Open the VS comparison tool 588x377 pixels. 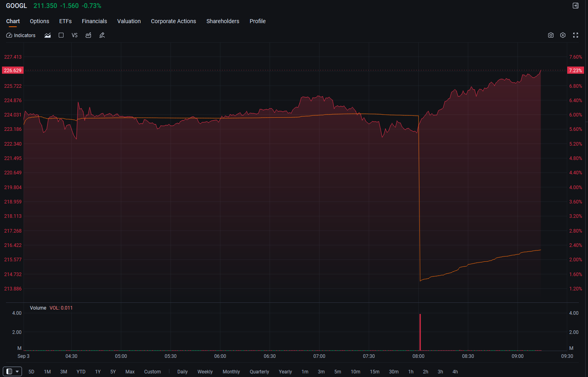coord(75,36)
